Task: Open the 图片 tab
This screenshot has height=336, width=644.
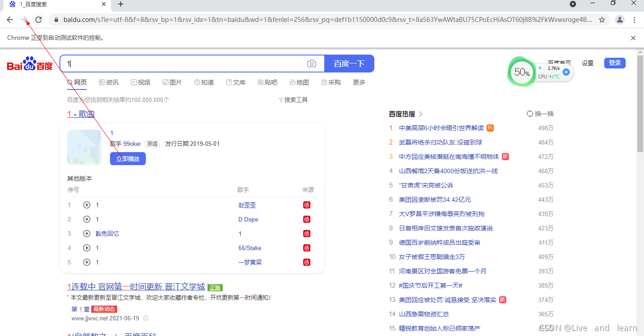Action: pos(172,82)
